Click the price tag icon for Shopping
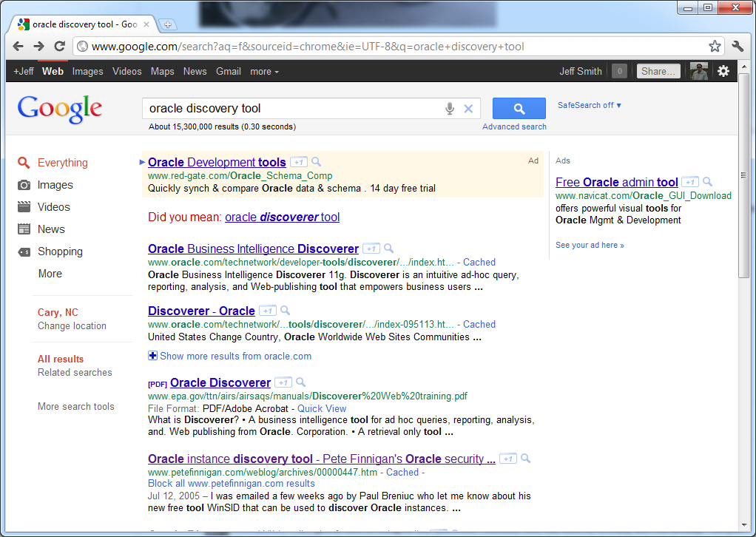This screenshot has width=756, height=537. point(24,251)
